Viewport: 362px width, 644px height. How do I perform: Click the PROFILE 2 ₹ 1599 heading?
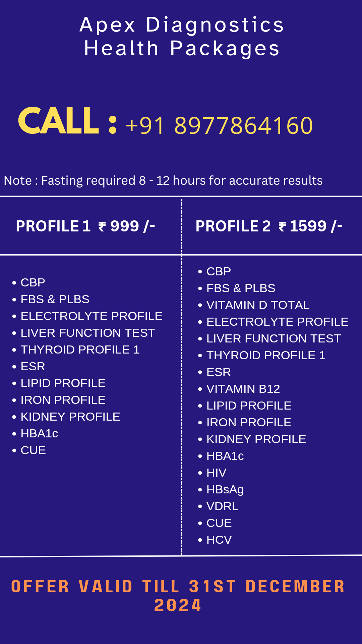(269, 226)
